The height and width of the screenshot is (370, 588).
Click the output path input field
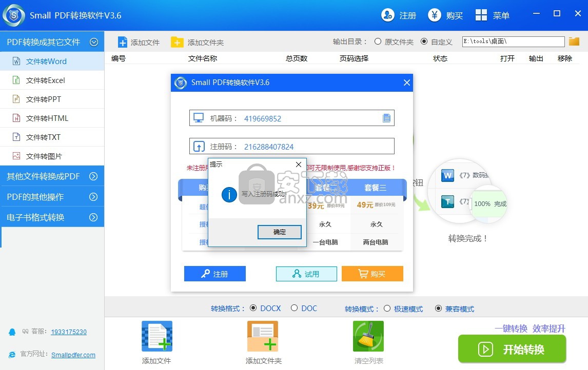(x=514, y=41)
